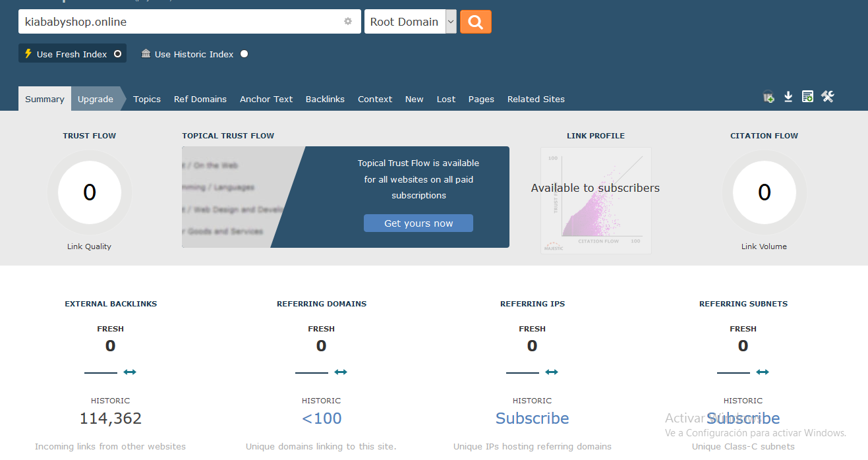The image size is (868, 460).
Task: Open the Related Sites tab
Action: [536, 99]
